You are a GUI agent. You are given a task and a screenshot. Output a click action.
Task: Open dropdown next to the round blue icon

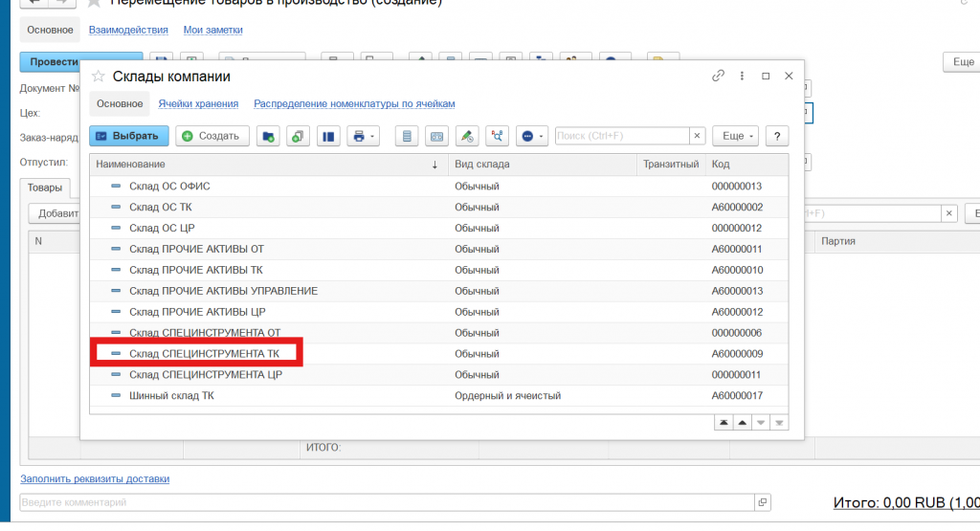tap(542, 136)
